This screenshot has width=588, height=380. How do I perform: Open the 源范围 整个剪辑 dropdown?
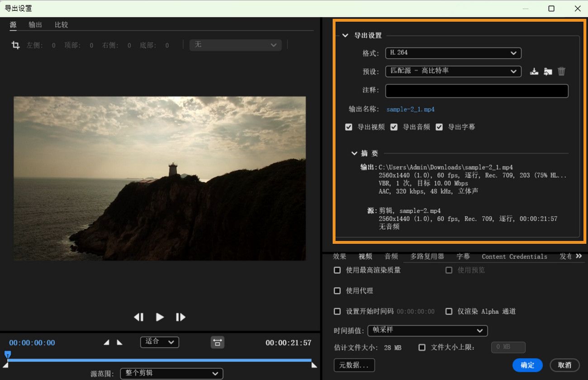coord(171,374)
